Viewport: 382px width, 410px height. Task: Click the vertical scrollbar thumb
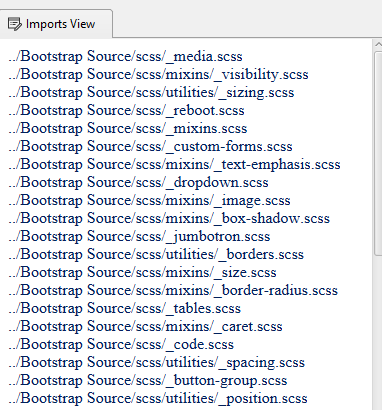pyautogui.click(x=378, y=153)
